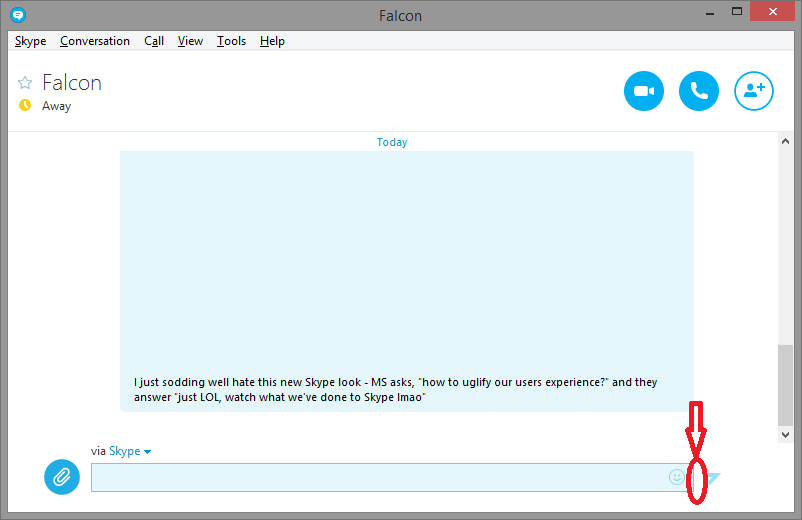This screenshot has height=520, width=802.
Task: Click the Away status text
Action: pos(56,106)
